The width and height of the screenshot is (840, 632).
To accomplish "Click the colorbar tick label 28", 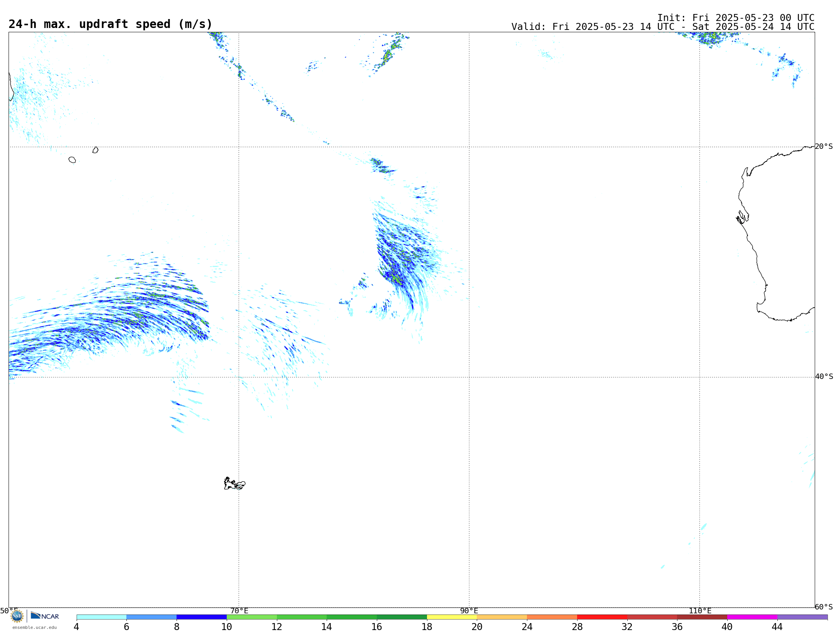I will point(577,627).
